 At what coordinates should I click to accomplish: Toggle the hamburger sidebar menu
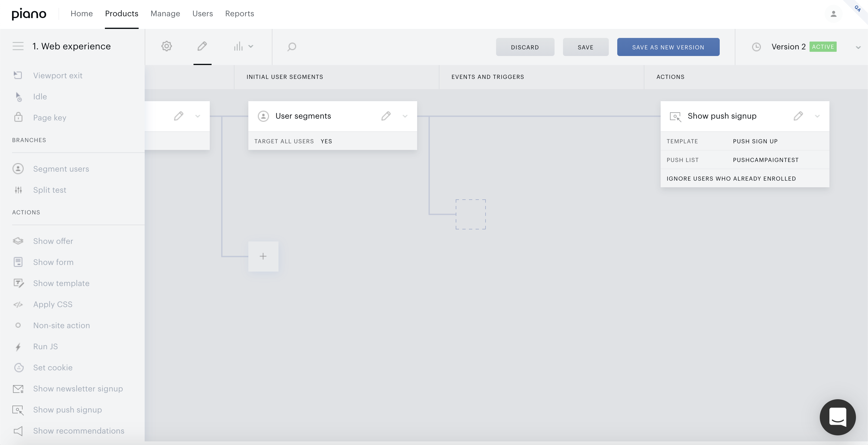point(18,46)
